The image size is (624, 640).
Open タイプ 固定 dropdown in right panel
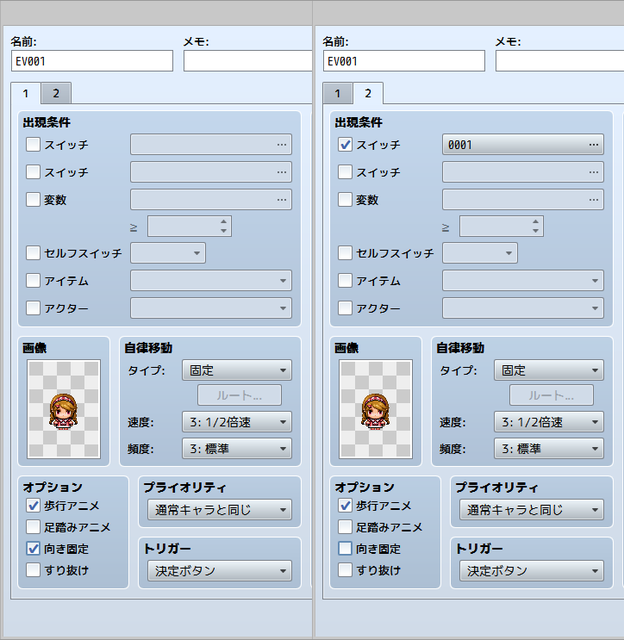pyautogui.click(x=549, y=370)
